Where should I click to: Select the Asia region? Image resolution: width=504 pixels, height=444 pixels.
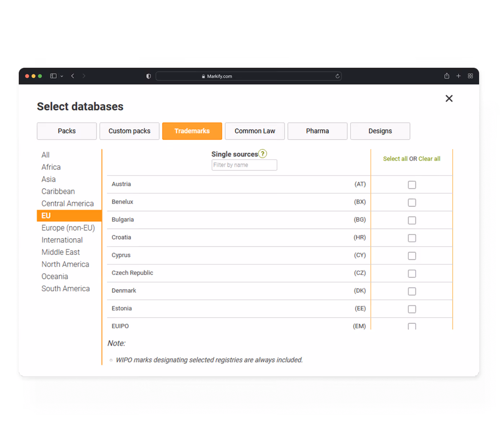49,179
